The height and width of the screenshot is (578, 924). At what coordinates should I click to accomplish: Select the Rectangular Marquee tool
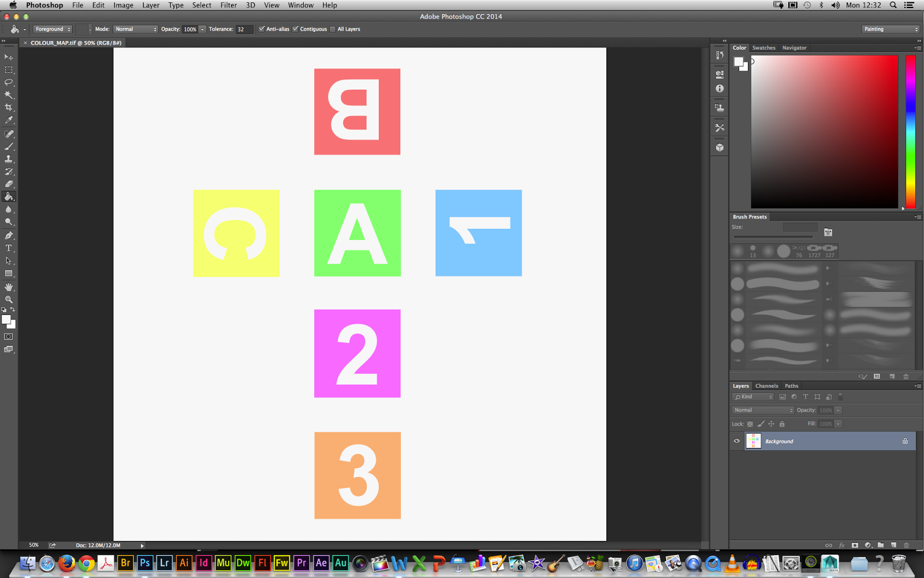tap(9, 70)
